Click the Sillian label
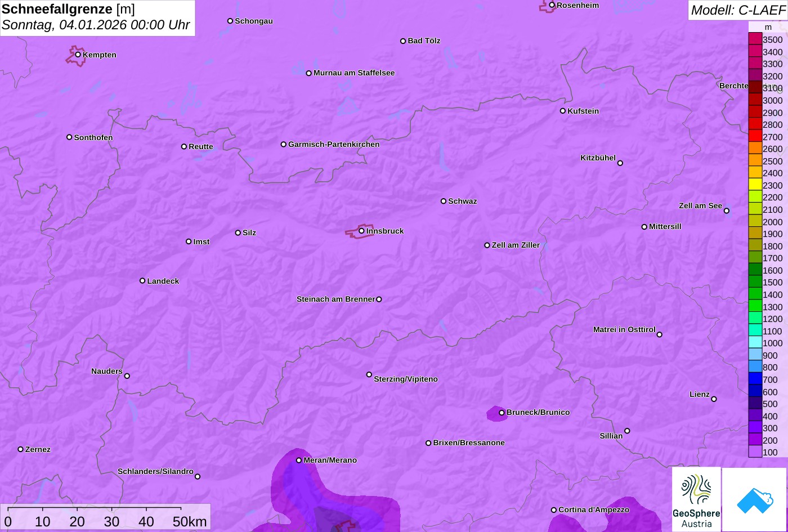Screen dimensions: 788x532 tap(611, 436)
